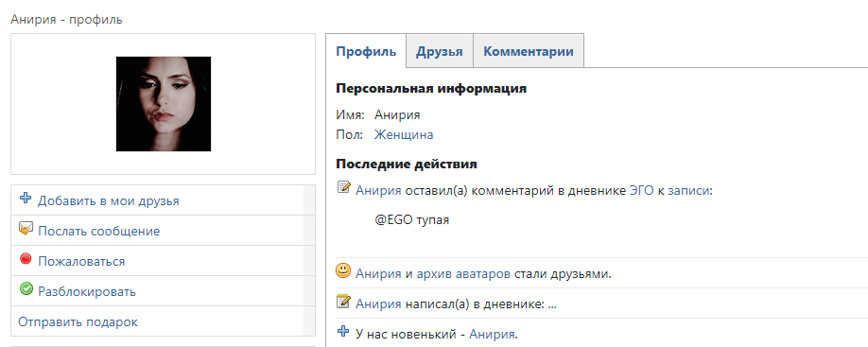Click the blue plus icon beside Добавить в мои друзья
Screen dimensions: 868x347
click(26, 199)
